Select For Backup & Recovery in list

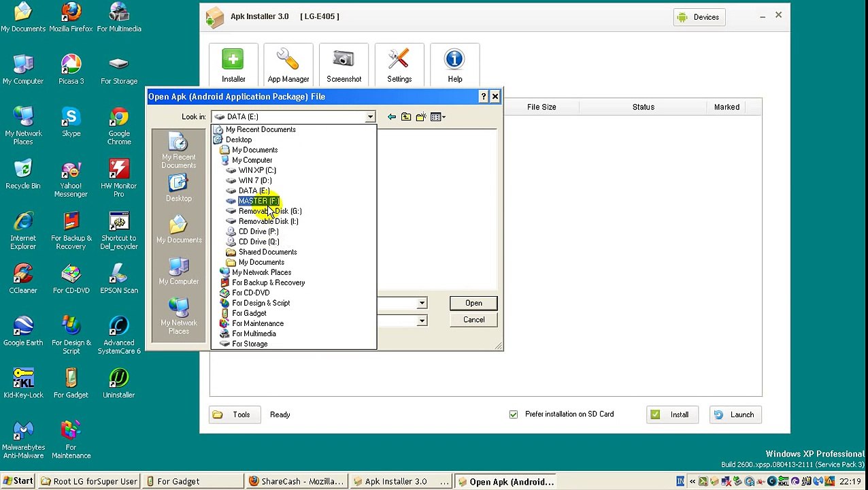(268, 282)
